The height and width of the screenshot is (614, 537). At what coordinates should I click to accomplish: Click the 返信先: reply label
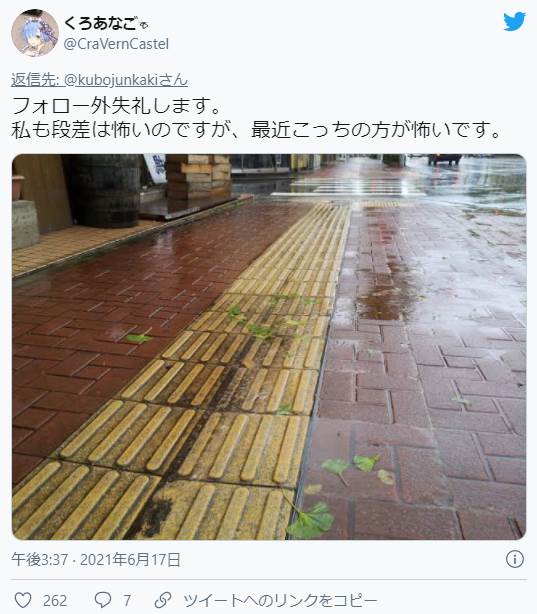pyautogui.click(x=34, y=80)
